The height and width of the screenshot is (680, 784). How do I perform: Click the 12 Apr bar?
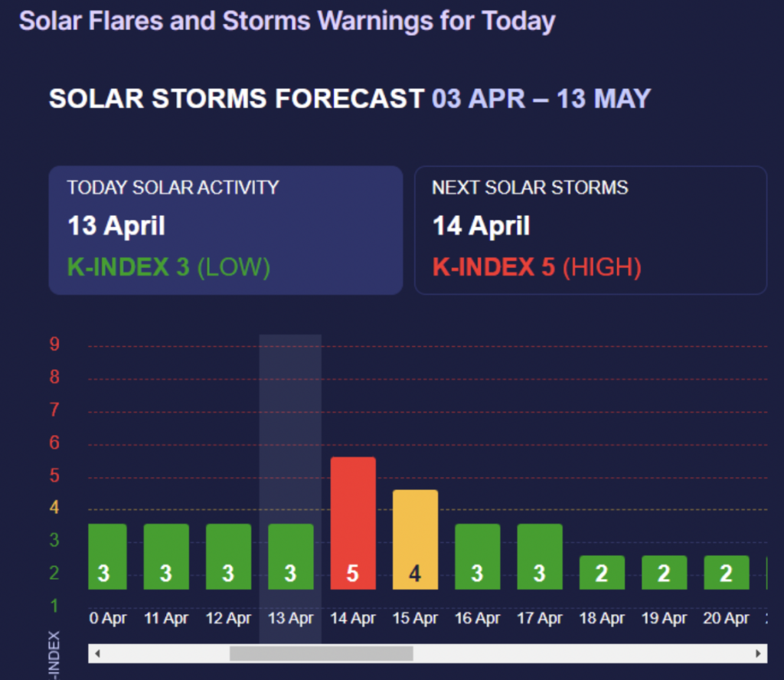pyautogui.click(x=228, y=557)
